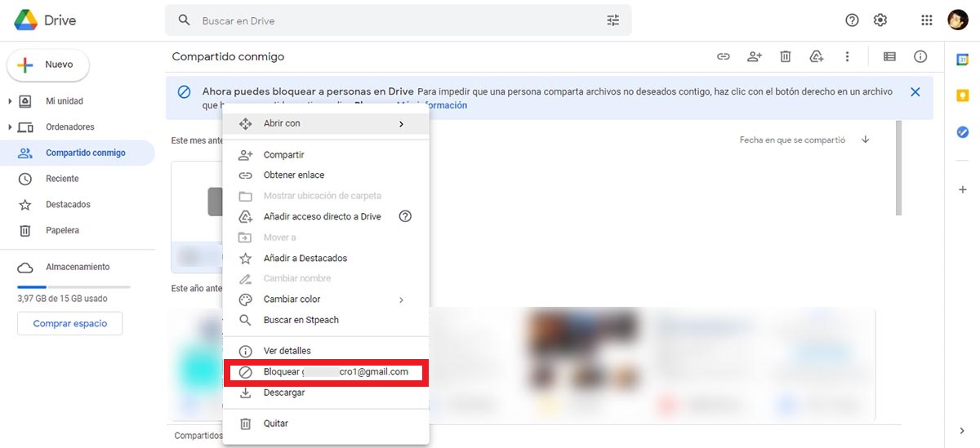Select the Bloquear gmail.com menu entry
This screenshot has width=980, height=448.
tap(326, 372)
